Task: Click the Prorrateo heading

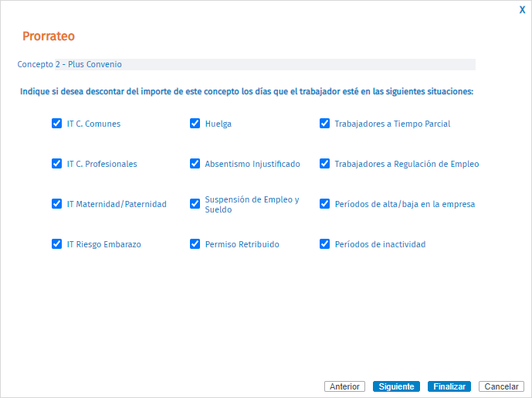Action: [49, 36]
